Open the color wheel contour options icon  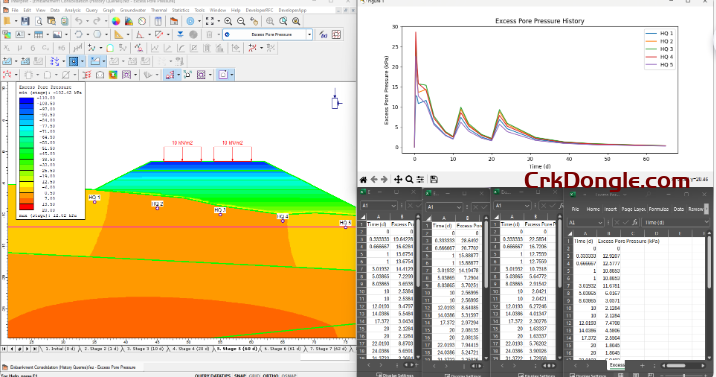(116, 21)
